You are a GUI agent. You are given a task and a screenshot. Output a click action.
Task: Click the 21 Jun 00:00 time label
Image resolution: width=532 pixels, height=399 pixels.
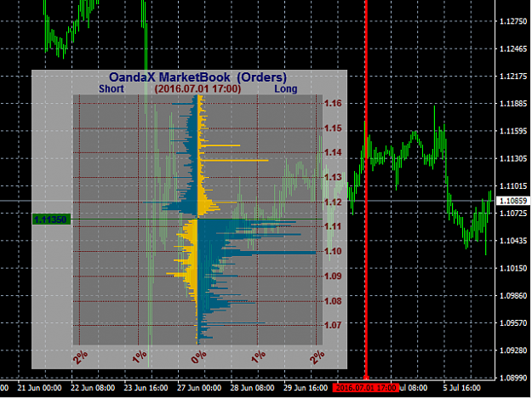click(39, 388)
